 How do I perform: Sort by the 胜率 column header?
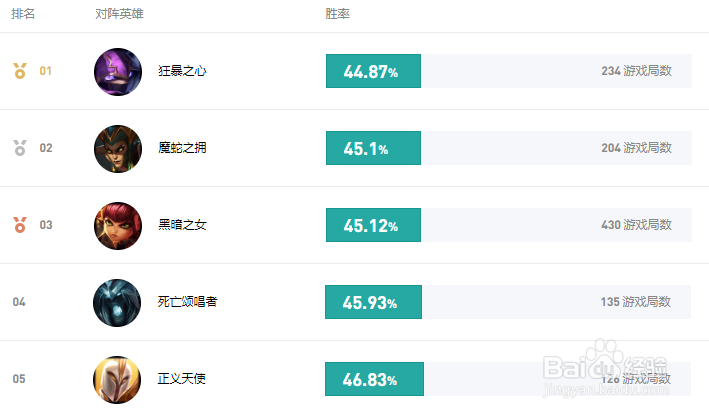pyautogui.click(x=337, y=14)
